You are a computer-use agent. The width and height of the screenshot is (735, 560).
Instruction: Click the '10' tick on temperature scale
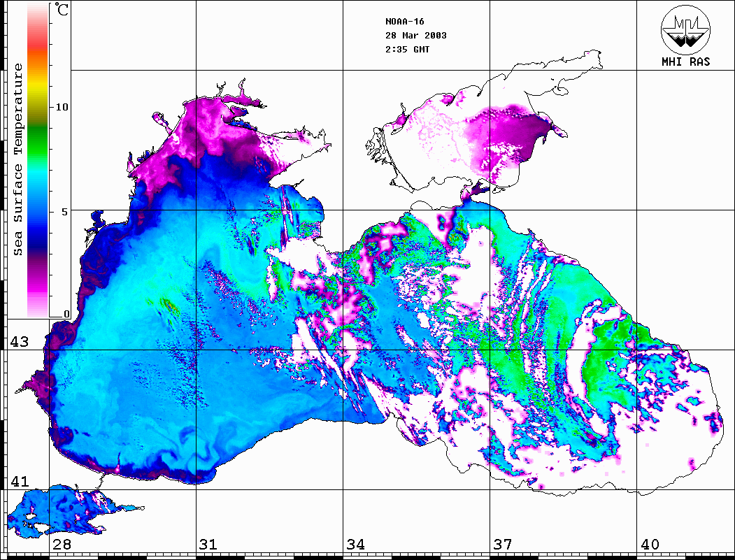pos(62,107)
